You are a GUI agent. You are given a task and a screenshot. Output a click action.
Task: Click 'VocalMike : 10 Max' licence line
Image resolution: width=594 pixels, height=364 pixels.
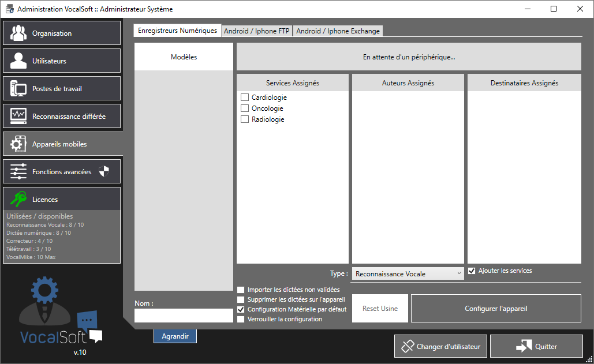click(x=31, y=257)
